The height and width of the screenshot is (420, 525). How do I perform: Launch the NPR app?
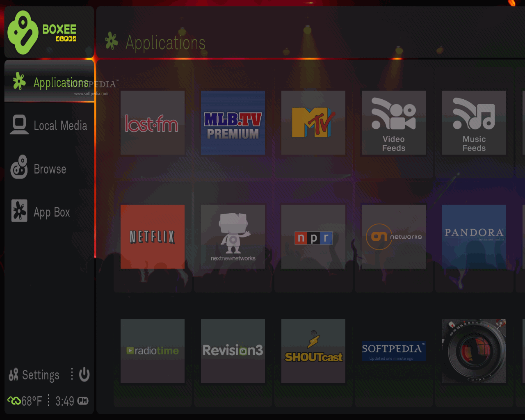(313, 237)
